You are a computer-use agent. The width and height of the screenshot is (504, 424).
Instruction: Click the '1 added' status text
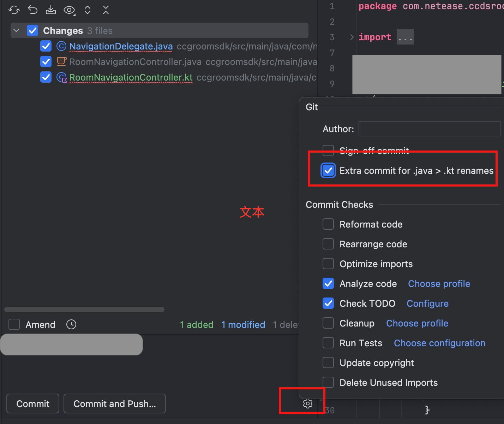(x=197, y=325)
